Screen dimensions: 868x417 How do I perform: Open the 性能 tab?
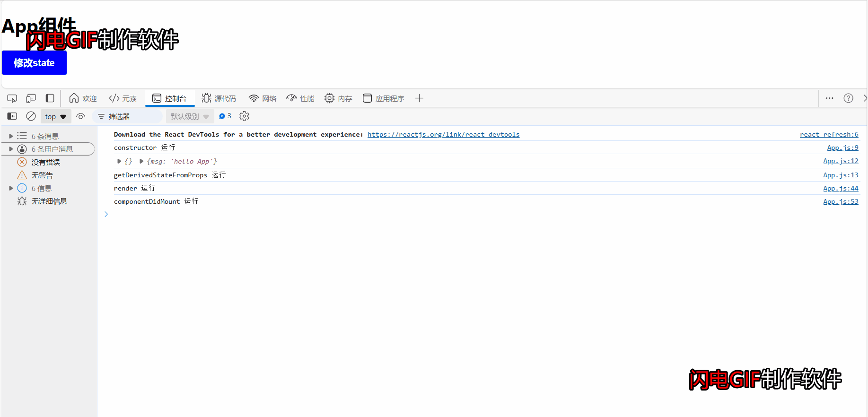pyautogui.click(x=300, y=98)
